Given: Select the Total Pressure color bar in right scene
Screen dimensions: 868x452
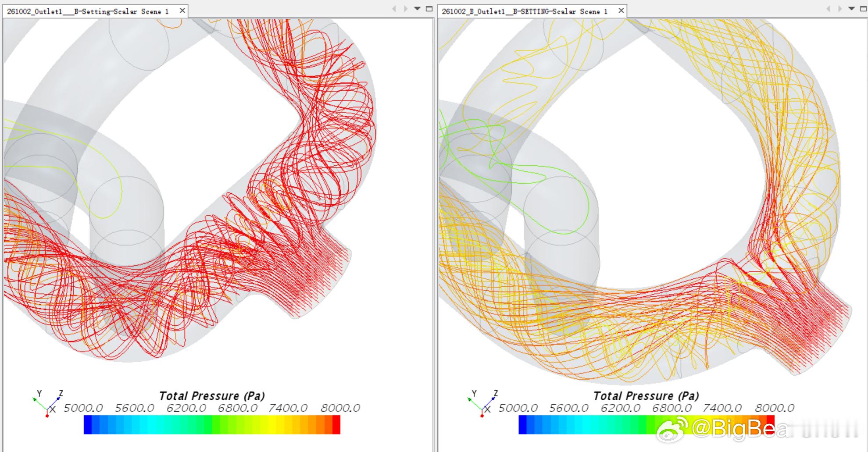Looking at the screenshot, I should tap(647, 425).
